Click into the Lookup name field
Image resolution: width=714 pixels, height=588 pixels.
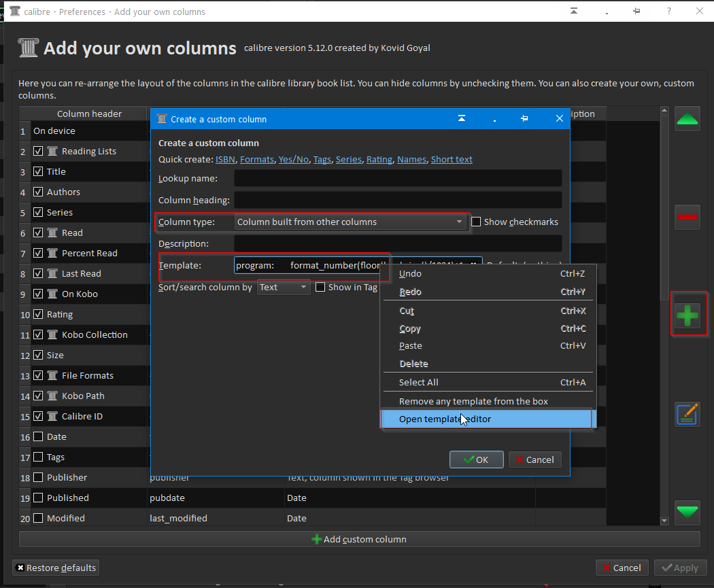398,178
